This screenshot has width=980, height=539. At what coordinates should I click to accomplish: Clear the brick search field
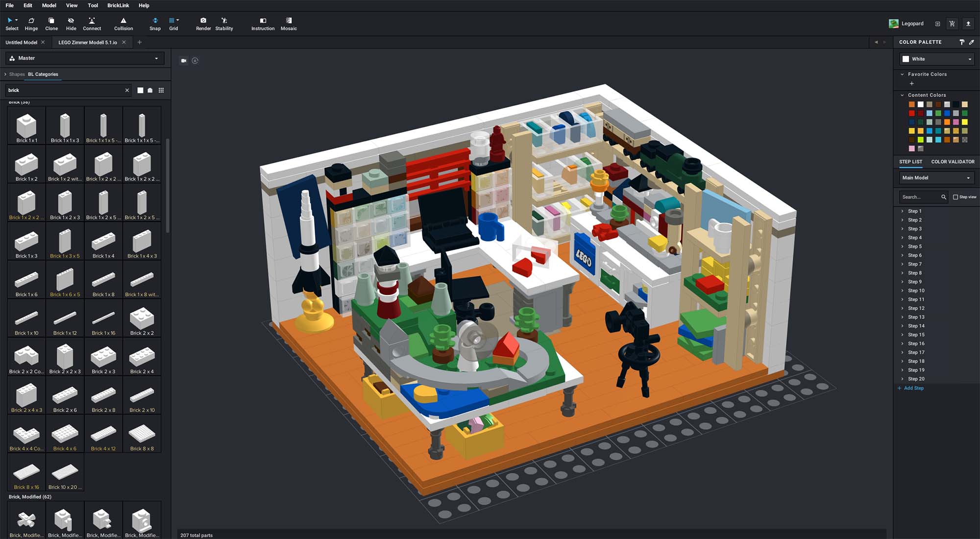[x=127, y=90]
